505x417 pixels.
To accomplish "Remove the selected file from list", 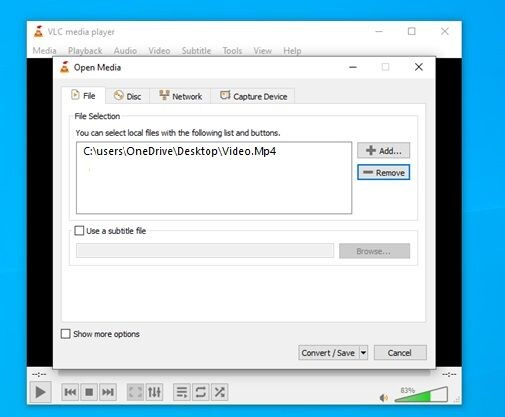I will tap(384, 172).
